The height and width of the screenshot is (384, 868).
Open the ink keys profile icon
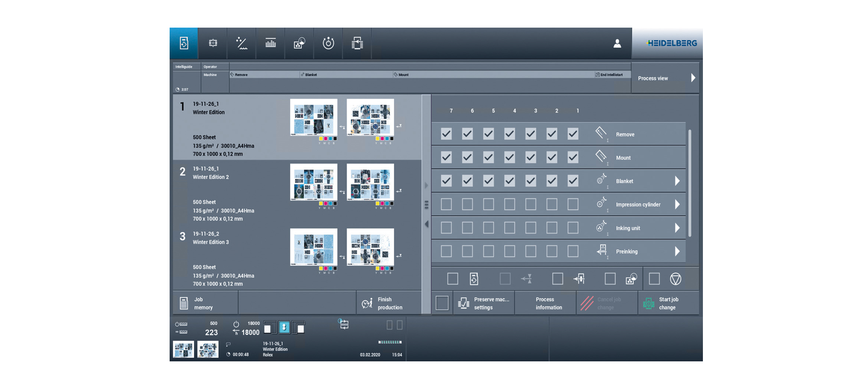pyautogui.click(x=270, y=43)
